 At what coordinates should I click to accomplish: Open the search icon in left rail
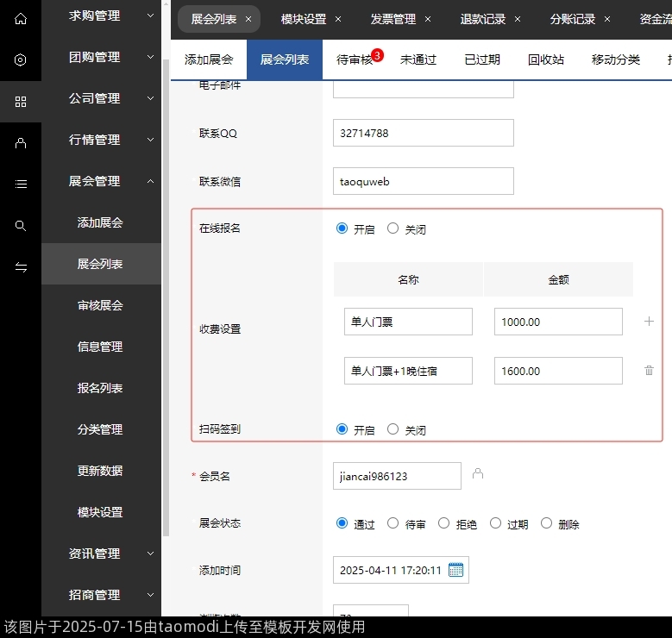(21, 226)
